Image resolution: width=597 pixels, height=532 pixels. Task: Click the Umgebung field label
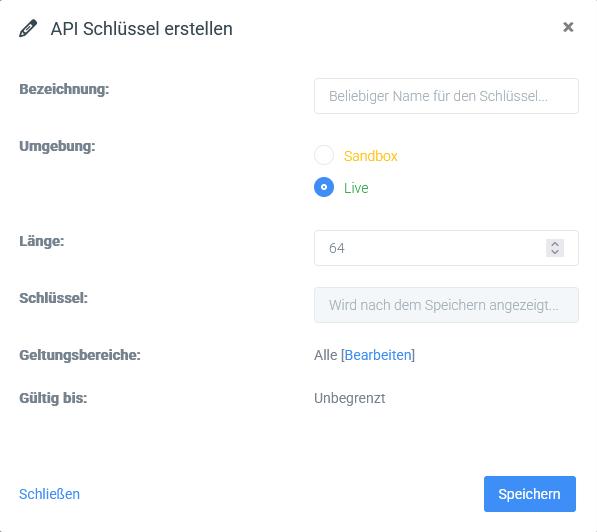(57, 146)
